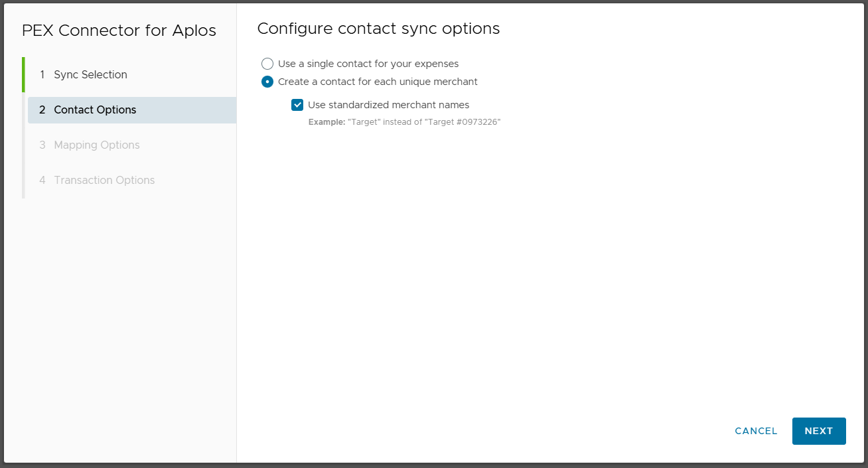Click the 'Create a contact for each unique merchant' label
Screen dimensions: 868x468
tap(378, 82)
